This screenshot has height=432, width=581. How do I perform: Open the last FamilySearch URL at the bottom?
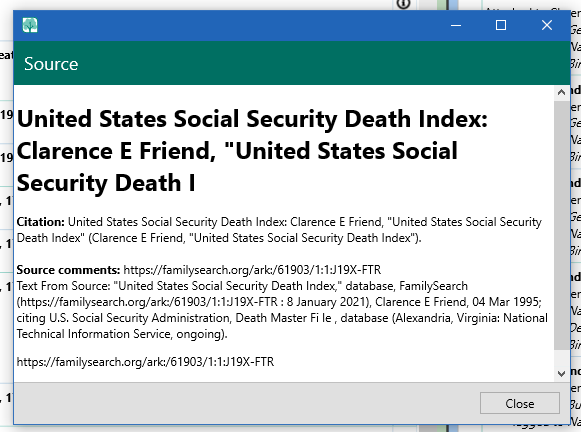point(145,362)
